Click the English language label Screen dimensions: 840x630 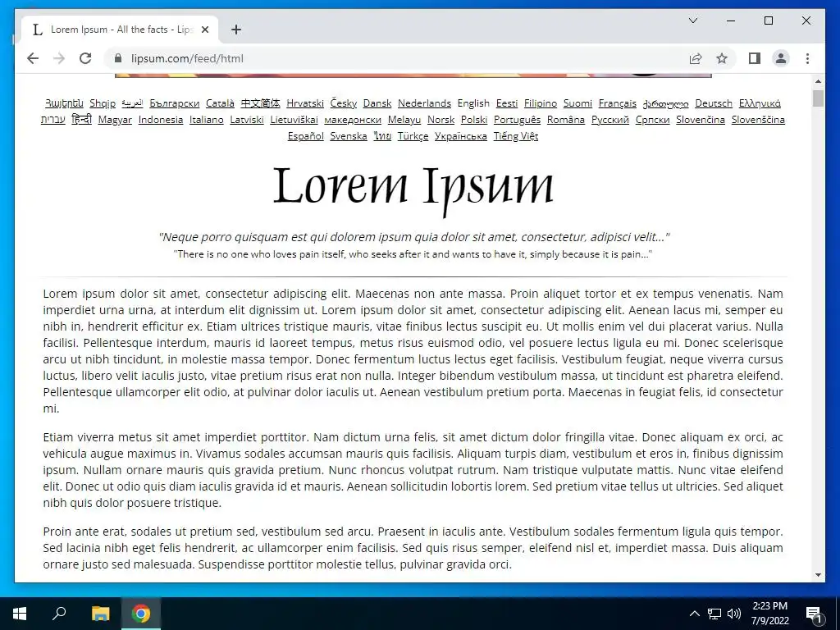[473, 103]
